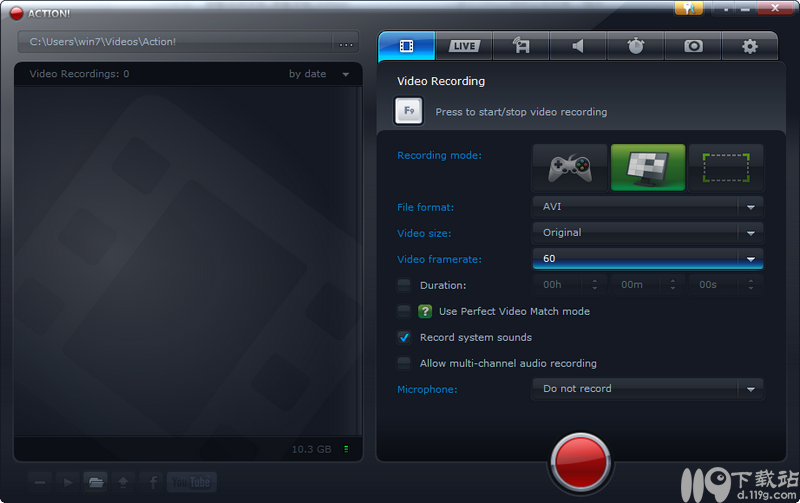The width and height of the screenshot is (800, 503).
Task: Switch to the LIVE streaming tab
Action: click(464, 46)
